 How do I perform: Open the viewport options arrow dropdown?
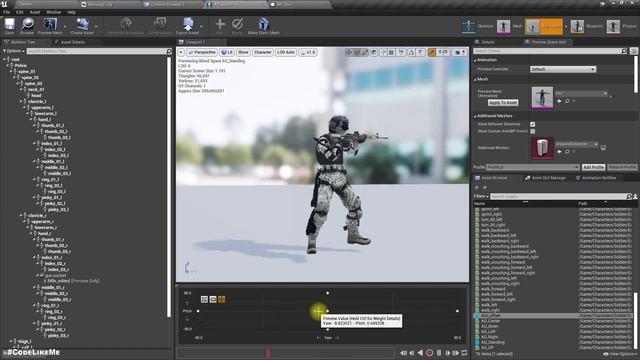coord(181,52)
